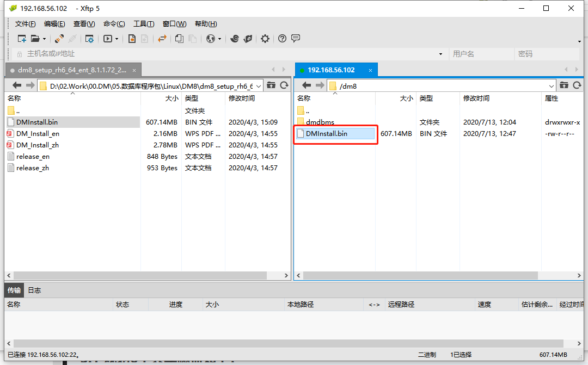Click the Copy files toolbar icon
The height and width of the screenshot is (365, 588).
click(x=179, y=39)
